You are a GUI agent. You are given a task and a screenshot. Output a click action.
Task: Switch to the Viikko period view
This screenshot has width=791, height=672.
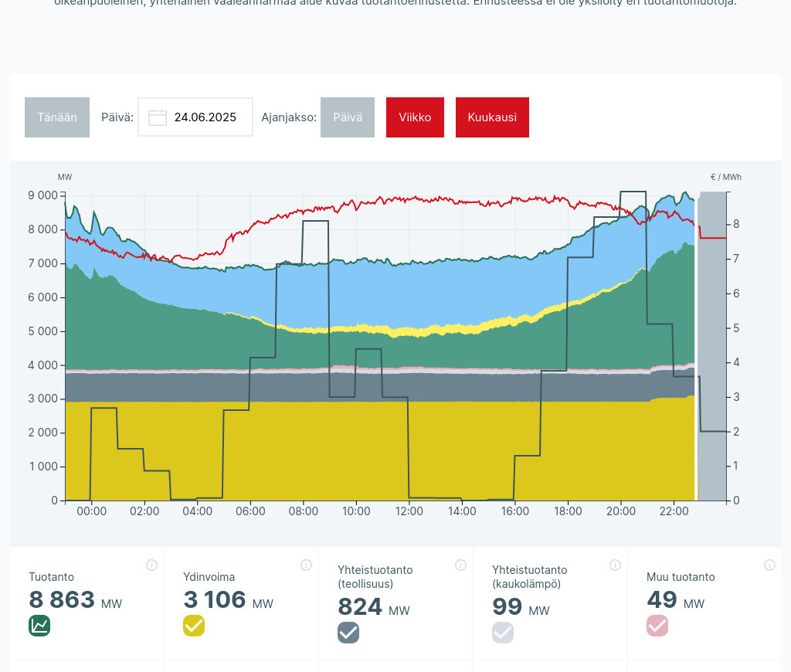(415, 117)
